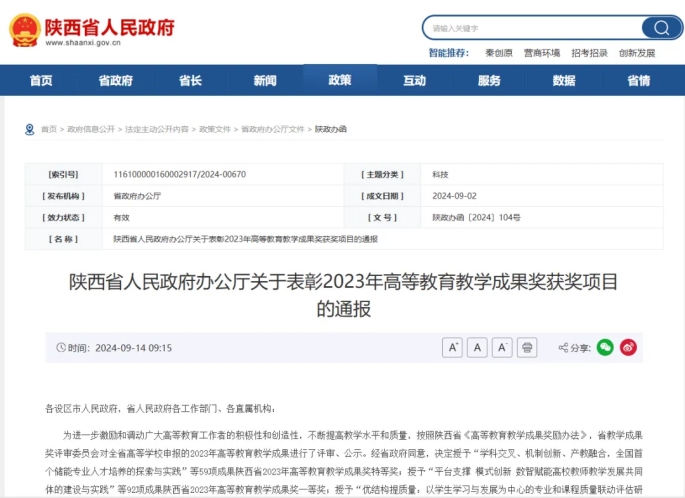Go to the 互动 navigation tab

(x=414, y=81)
